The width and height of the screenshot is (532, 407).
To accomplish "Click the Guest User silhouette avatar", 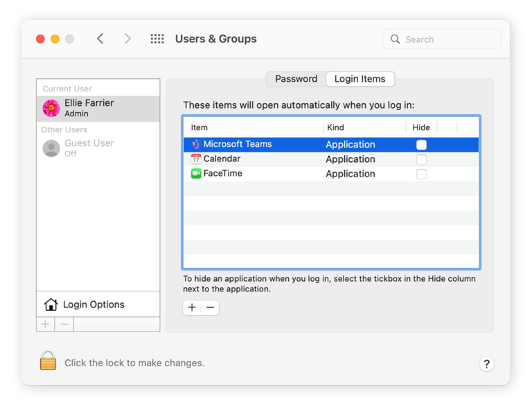I will pos(51,148).
